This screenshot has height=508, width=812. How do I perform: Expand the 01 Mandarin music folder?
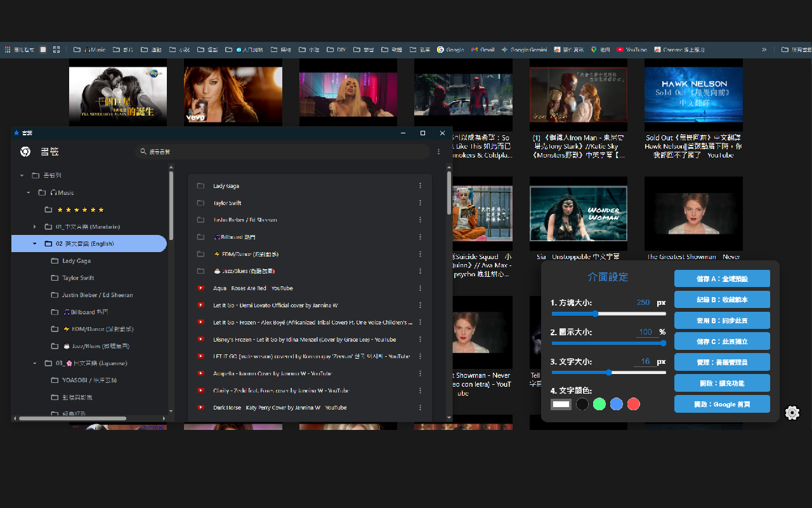(x=34, y=227)
